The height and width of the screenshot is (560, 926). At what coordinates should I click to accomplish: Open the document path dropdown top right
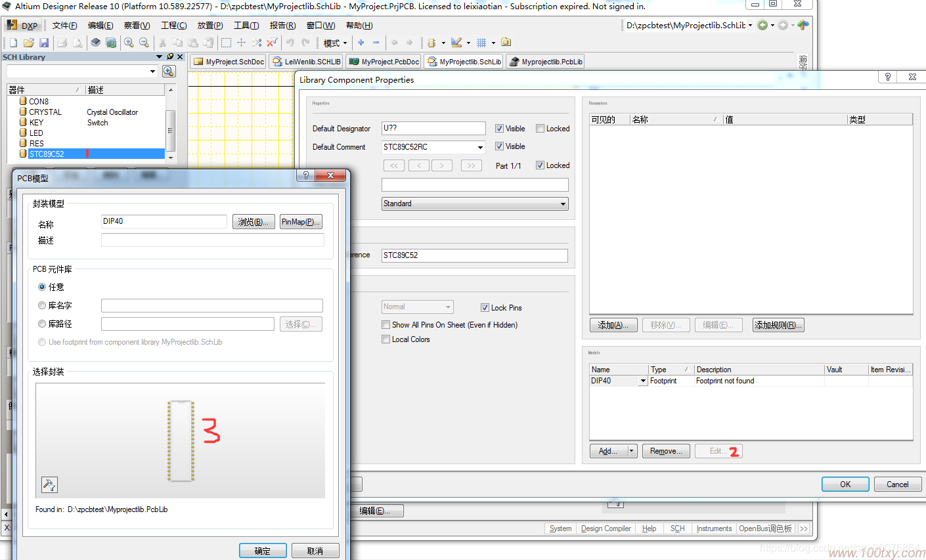750,25
